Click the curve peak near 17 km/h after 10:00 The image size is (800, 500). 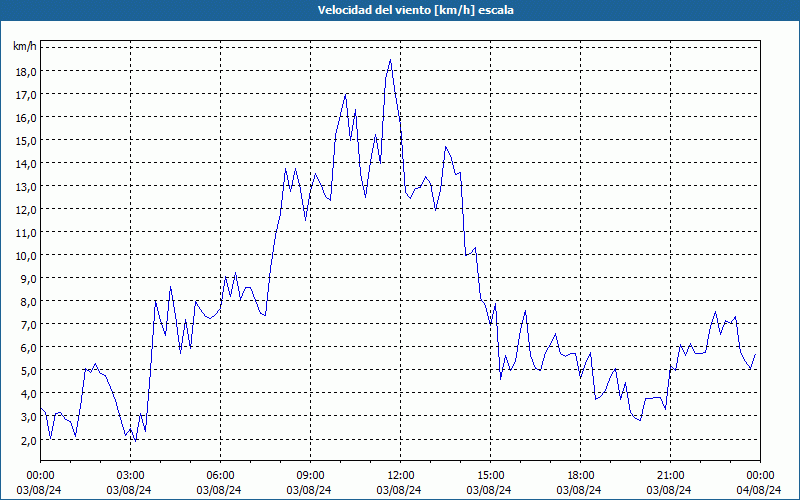click(x=346, y=94)
